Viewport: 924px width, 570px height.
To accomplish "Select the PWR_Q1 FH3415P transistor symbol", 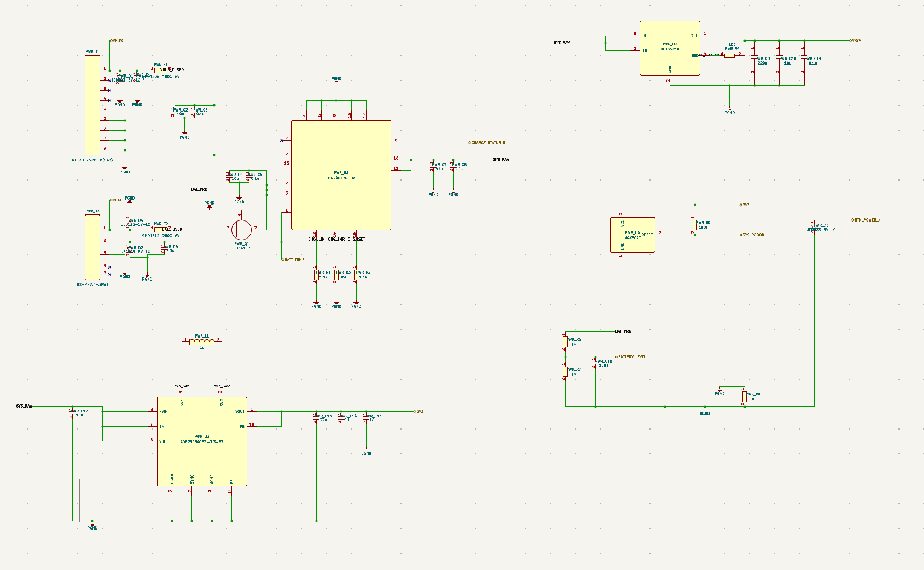I will click(x=241, y=229).
